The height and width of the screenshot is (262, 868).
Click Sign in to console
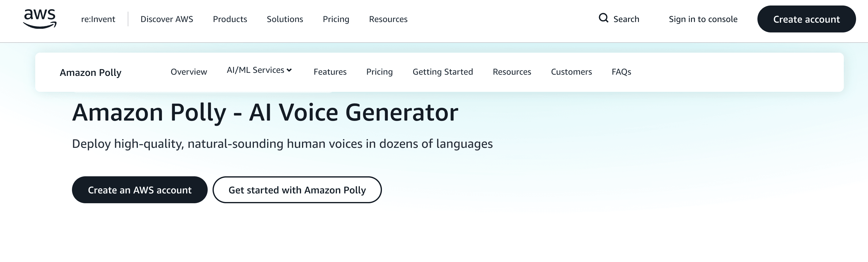click(x=703, y=19)
